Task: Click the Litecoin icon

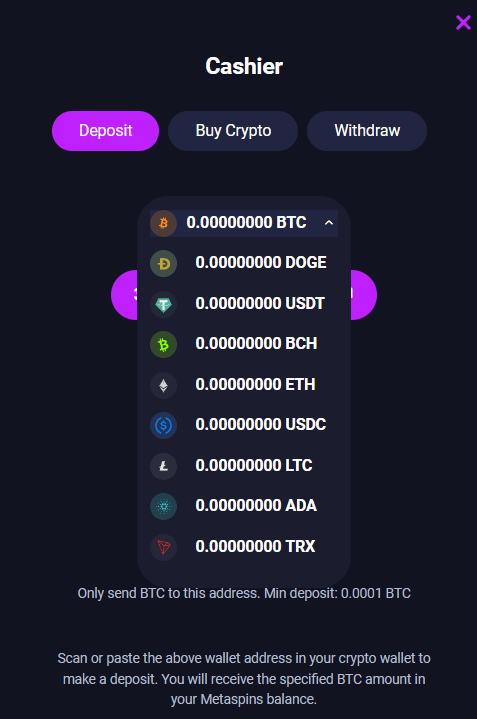Action: pyautogui.click(x=163, y=466)
